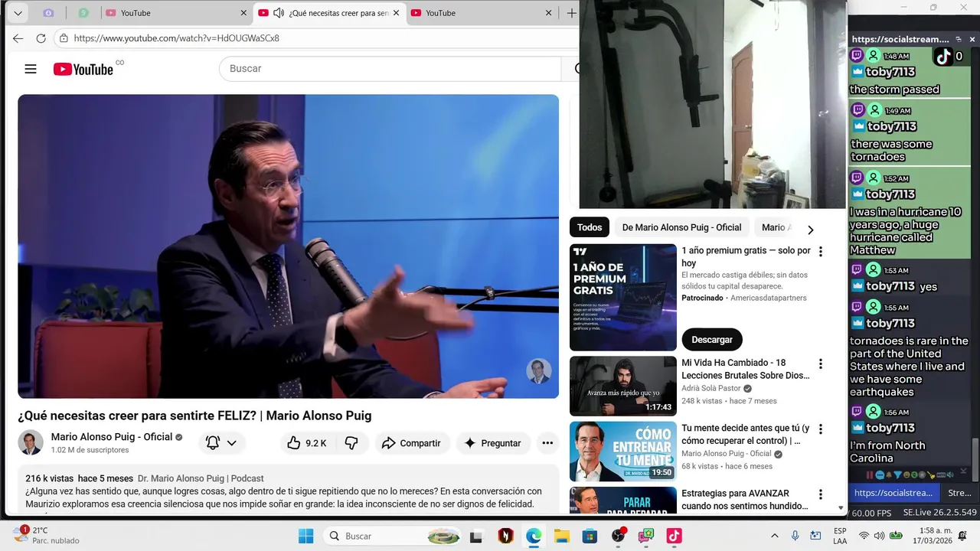
Task: Open the TikTok app on the taskbar
Action: tap(674, 536)
